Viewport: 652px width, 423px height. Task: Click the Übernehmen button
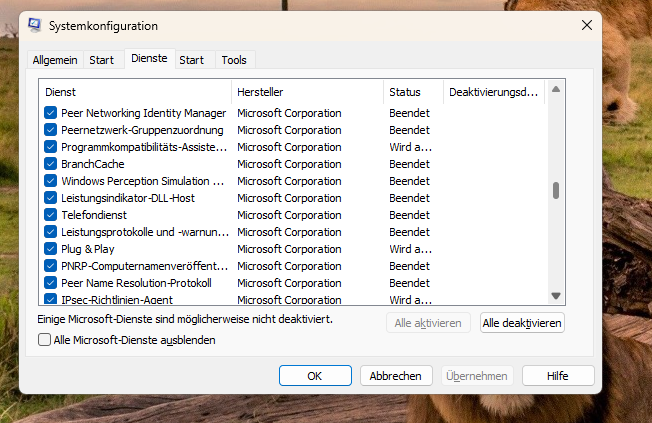coord(477,376)
